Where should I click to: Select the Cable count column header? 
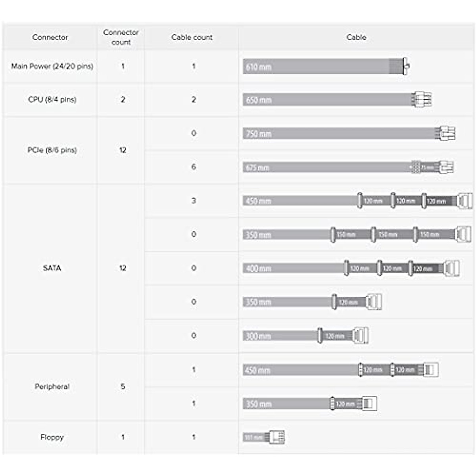coord(192,37)
